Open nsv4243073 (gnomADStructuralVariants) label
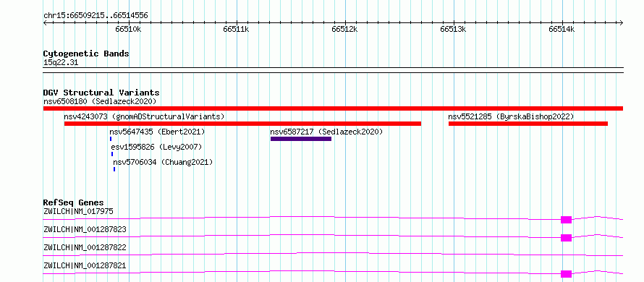The height and width of the screenshot is (282, 644). 144,116
